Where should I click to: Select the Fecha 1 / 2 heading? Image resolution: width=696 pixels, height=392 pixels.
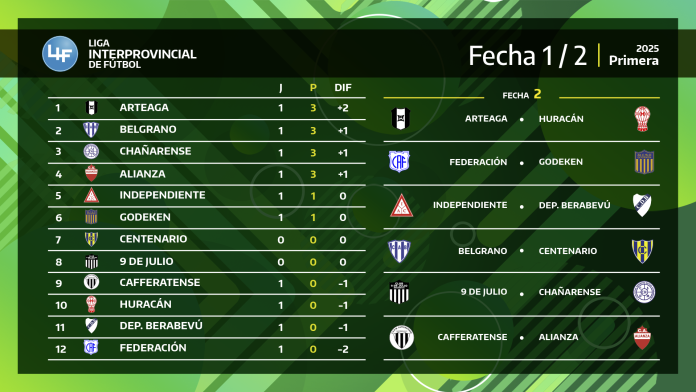pos(528,56)
